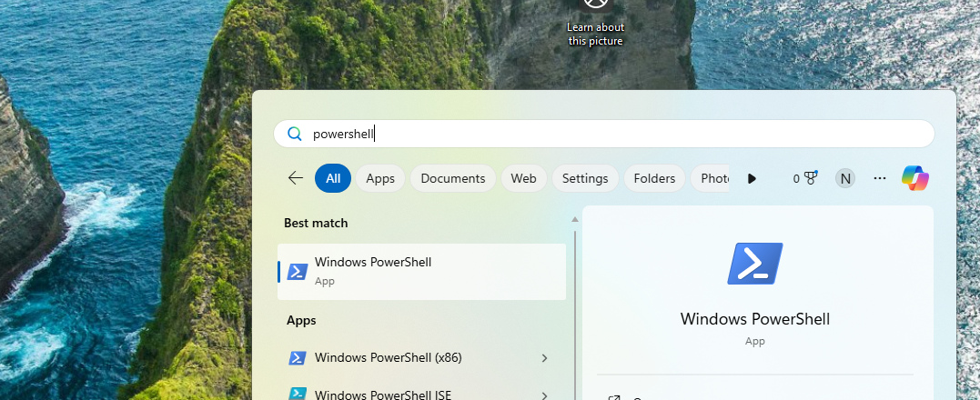This screenshot has width=980, height=400.
Task: Click the Apps section heading
Action: [301, 321]
